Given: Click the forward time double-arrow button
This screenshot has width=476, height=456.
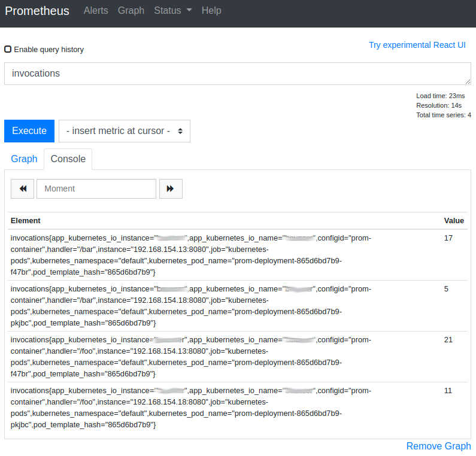Looking at the screenshot, I should tap(171, 189).
